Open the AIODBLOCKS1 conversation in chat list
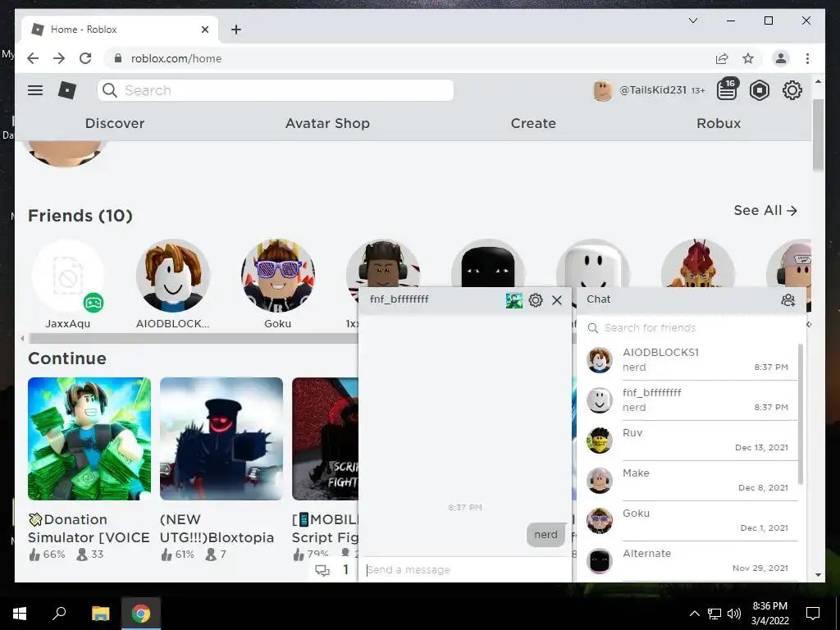Screen dimensions: 840x630 pos(687,360)
